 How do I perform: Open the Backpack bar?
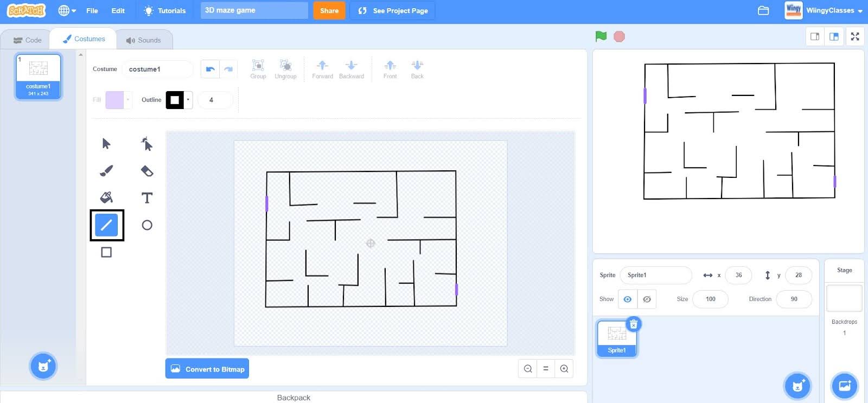coord(293,397)
